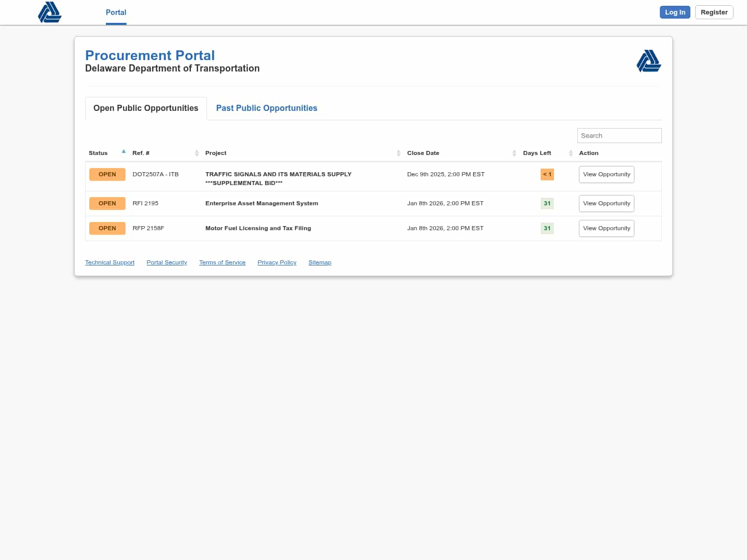
Task: Click the '< 1' days left badge
Action: 547,175
